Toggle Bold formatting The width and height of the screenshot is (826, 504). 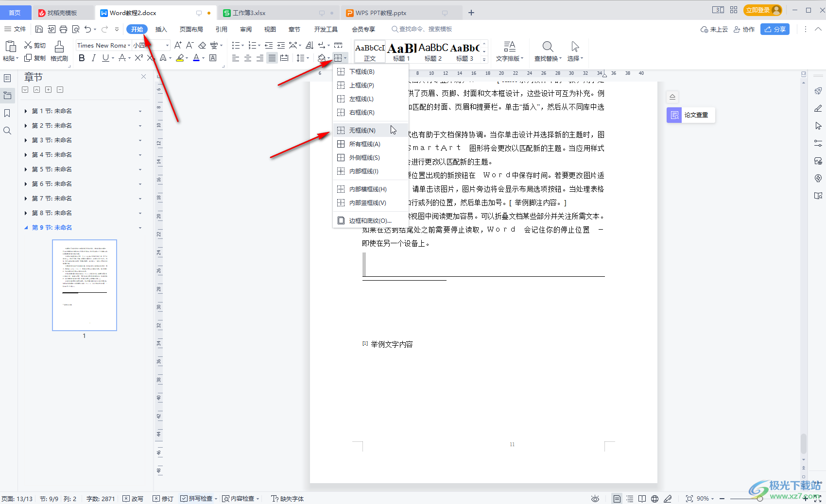click(x=82, y=58)
